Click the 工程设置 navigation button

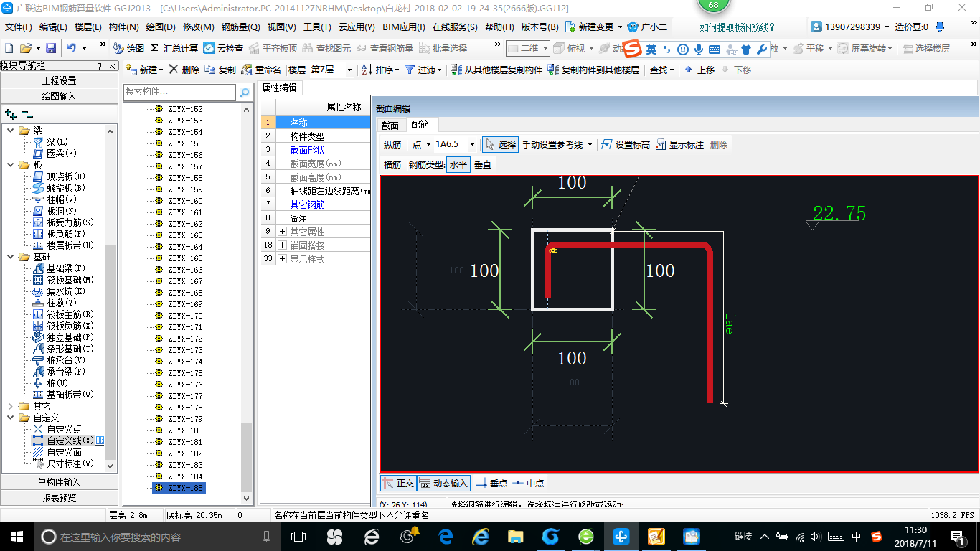[59, 80]
